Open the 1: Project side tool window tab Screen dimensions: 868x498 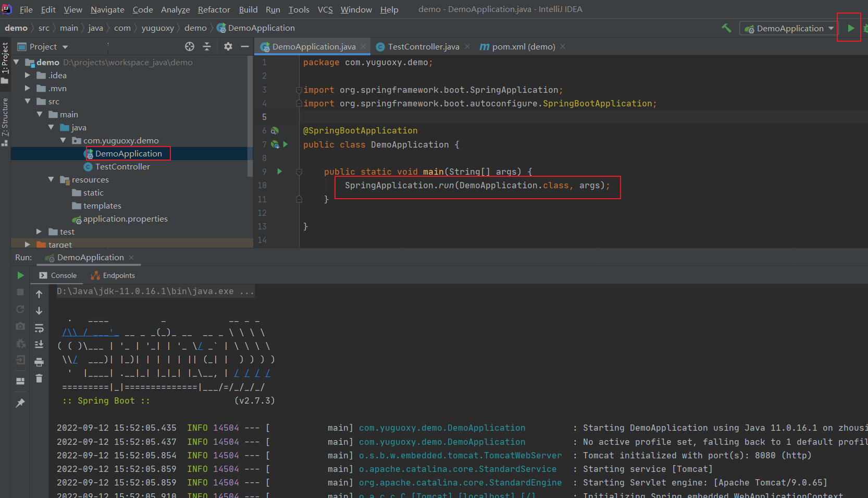click(x=5, y=62)
